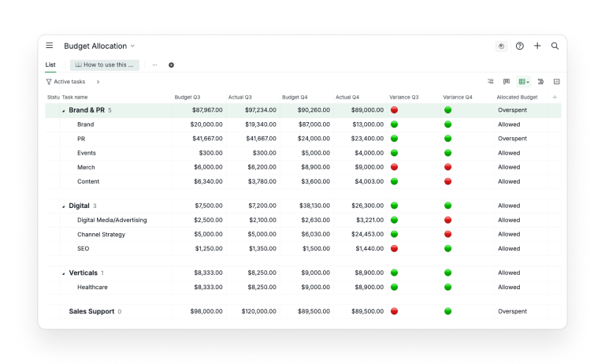Open the Healthcare task
The image size is (605, 364).
(x=92, y=288)
